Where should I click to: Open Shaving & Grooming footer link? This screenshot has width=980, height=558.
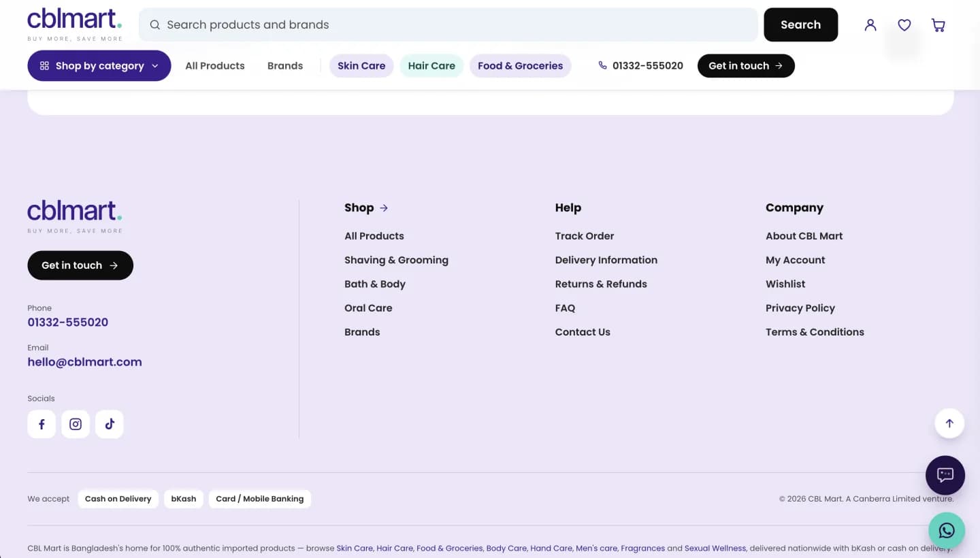397,260
